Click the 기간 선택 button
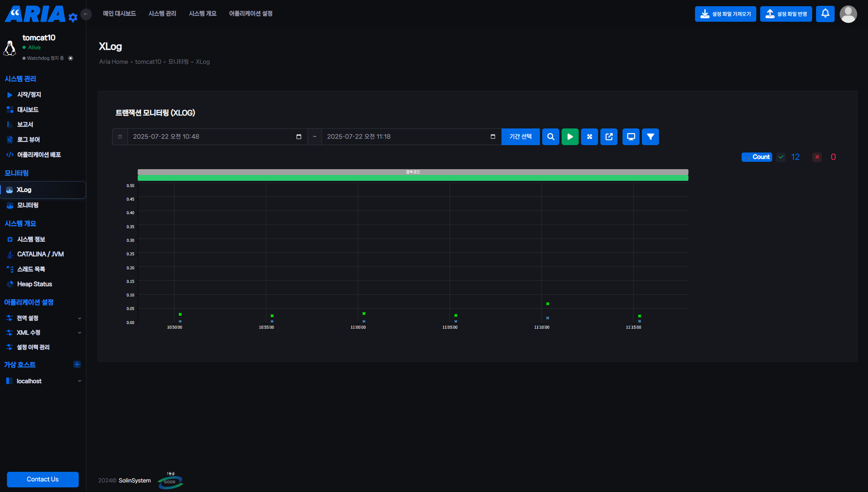Image resolution: width=868 pixels, height=492 pixels. click(x=520, y=137)
